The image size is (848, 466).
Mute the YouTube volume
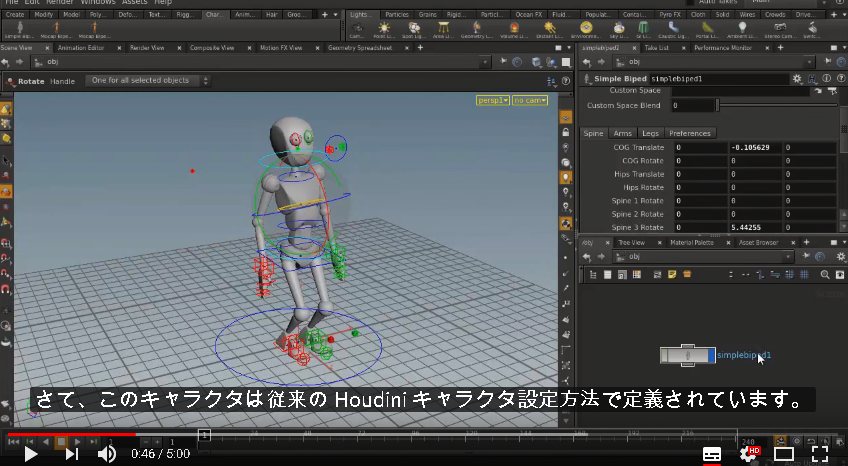click(x=107, y=454)
